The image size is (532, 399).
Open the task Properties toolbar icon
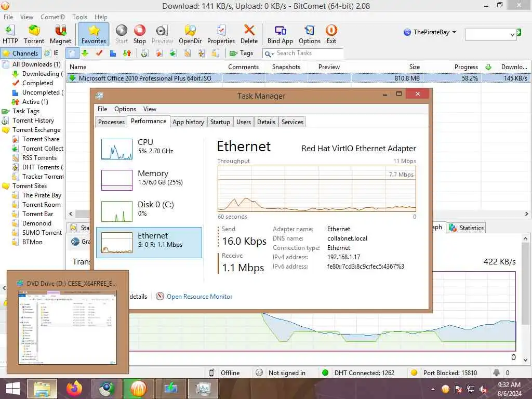click(221, 34)
